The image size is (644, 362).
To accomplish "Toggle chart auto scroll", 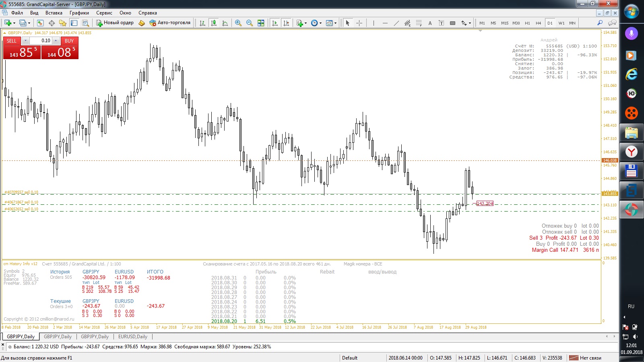I will [x=275, y=23].
